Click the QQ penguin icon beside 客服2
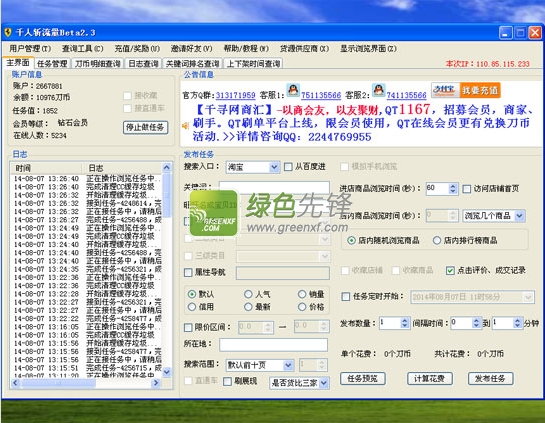This screenshot has height=423, width=545. 379,90
